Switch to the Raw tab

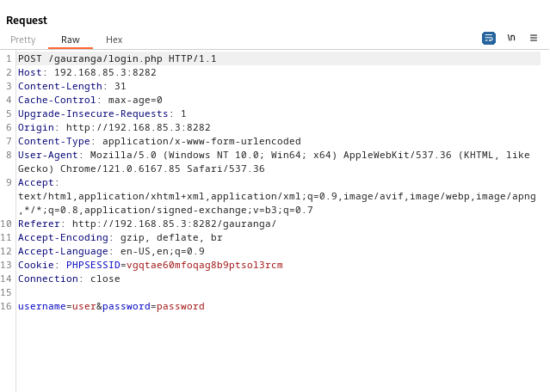[71, 40]
